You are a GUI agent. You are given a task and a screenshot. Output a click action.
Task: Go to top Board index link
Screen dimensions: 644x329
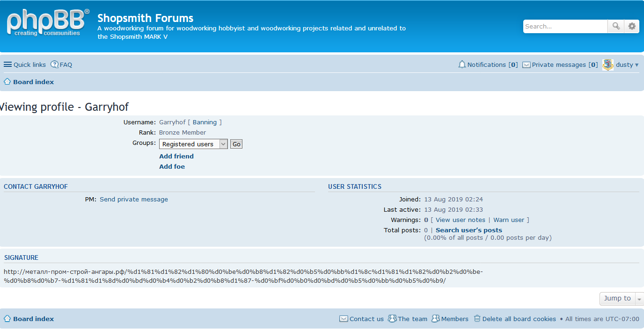pyautogui.click(x=34, y=82)
